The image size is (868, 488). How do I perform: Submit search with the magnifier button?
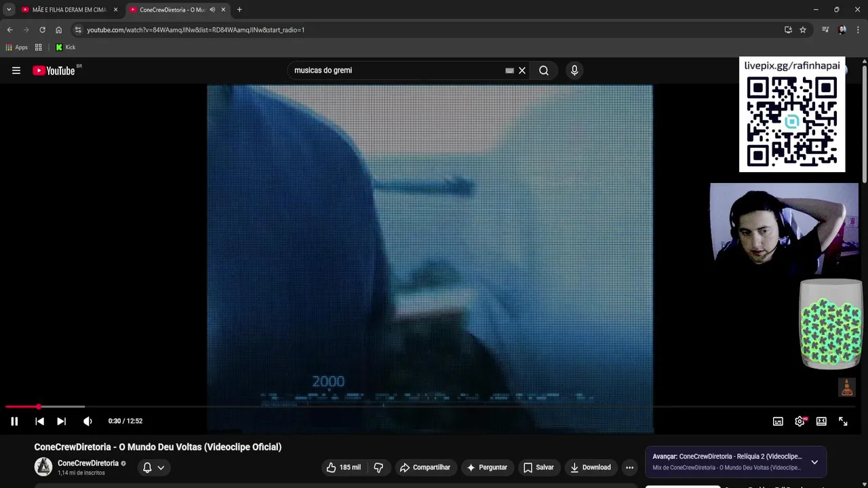click(544, 70)
